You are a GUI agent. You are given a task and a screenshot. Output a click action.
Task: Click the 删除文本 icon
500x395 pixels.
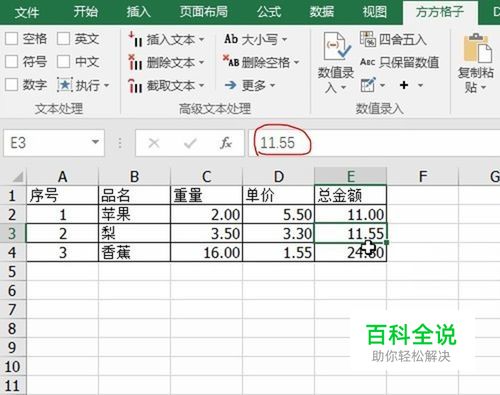(135, 62)
